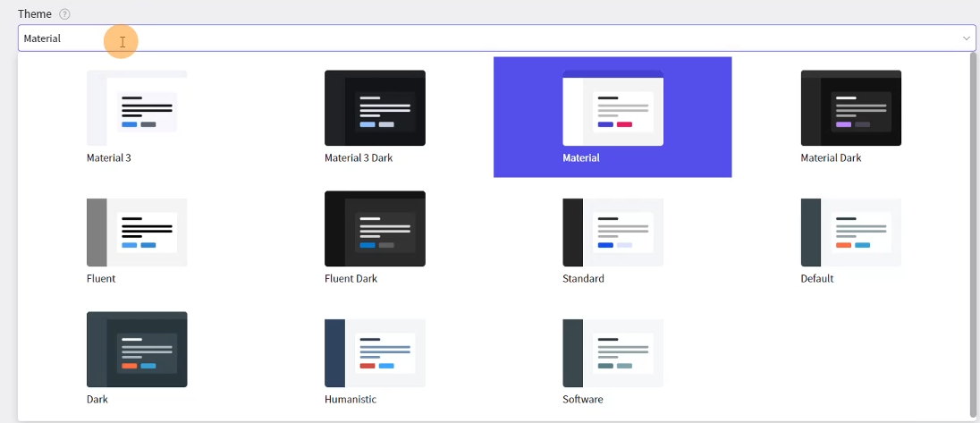Click the Fluent Dark label text

(x=351, y=279)
